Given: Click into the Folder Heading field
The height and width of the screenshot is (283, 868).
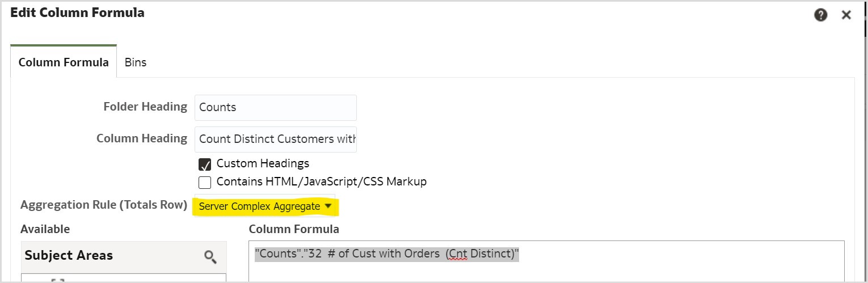Looking at the screenshot, I should click(275, 108).
